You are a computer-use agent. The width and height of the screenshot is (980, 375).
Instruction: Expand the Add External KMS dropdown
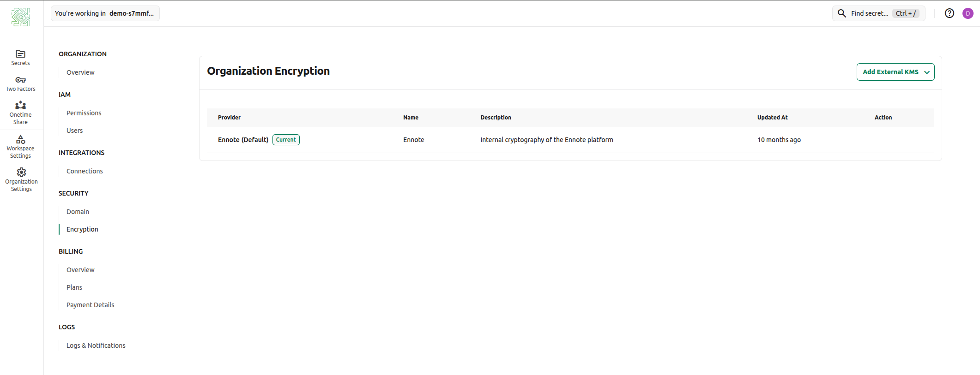coord(895,72)
